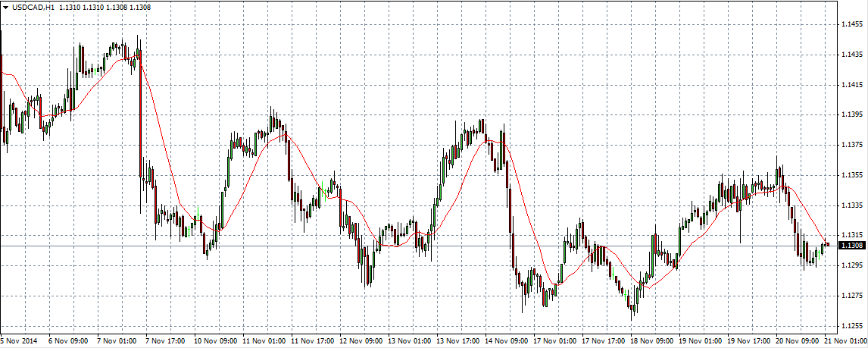Click the 17 Nov 01:00 time label
This screenshot has width=868, height=348.
pos(554,341)
